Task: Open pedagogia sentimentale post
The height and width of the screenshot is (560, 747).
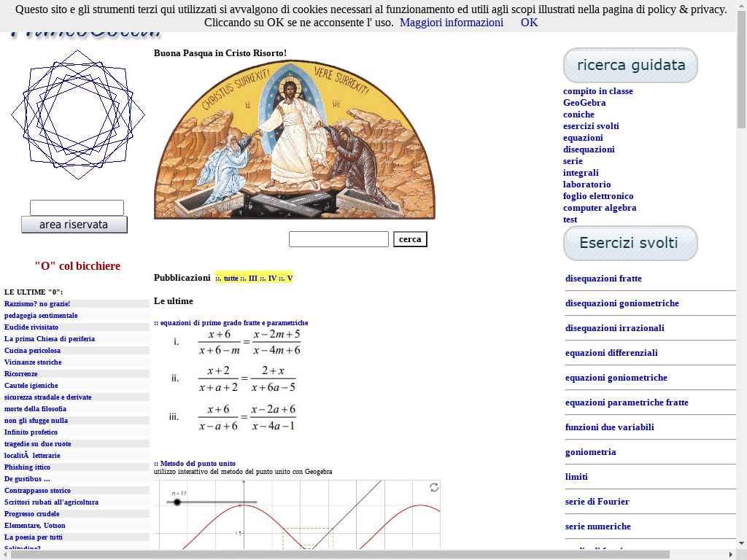Action: [x=41, y=315]
